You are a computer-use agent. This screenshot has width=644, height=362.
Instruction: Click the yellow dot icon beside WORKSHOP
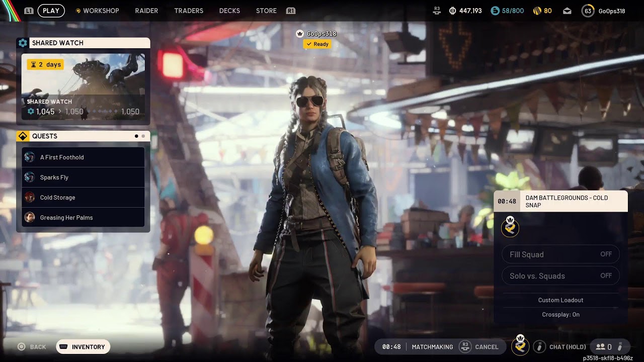tap(78, 11)
